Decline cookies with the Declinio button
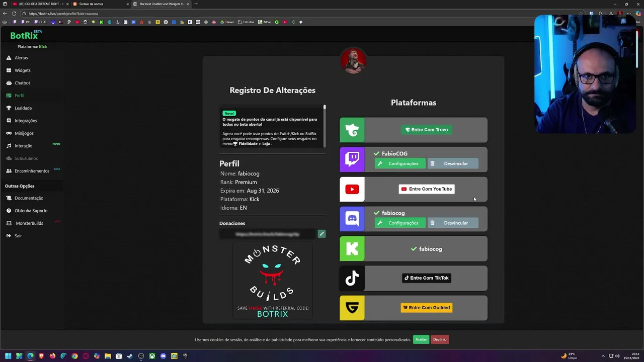 tap(440, 339)
